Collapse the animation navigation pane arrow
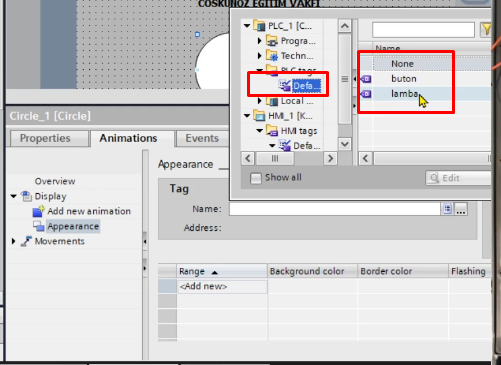501x365 pixels. pos(145,241)
